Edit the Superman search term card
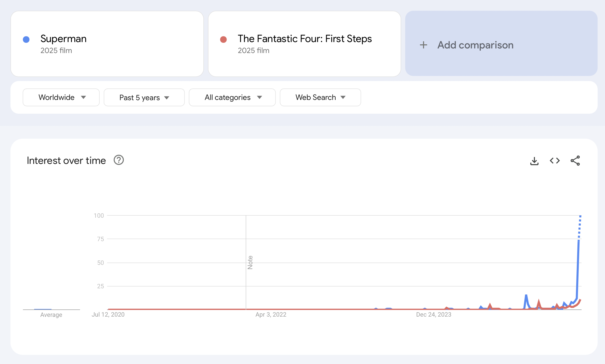This screenshot has height=364, width=605. (107, 44)
